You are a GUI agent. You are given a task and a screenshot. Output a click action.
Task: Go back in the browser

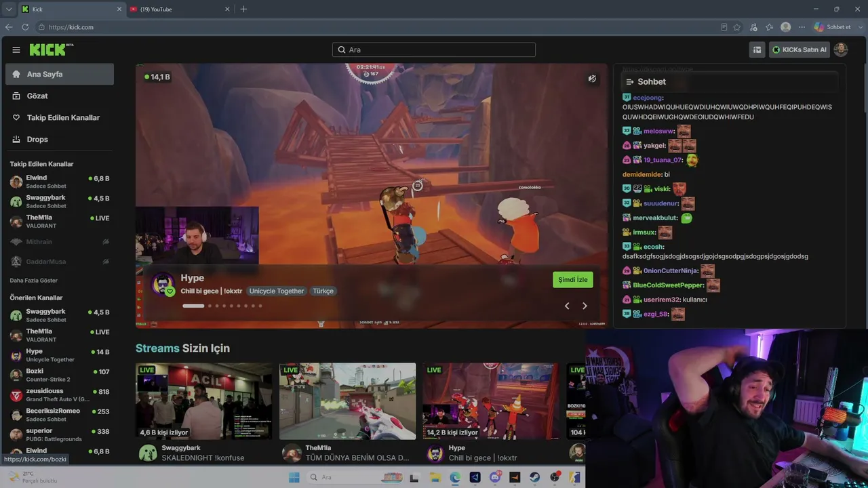[x=9, y=27]
